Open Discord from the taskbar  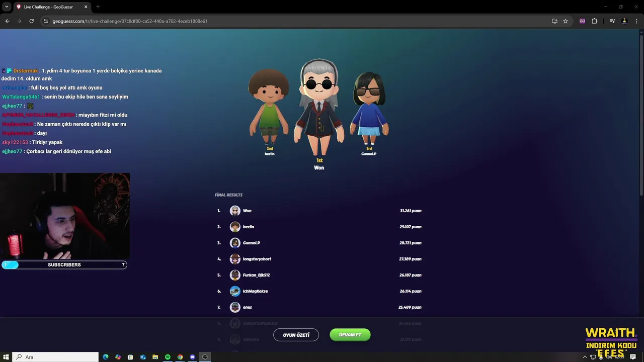coord(193,357)
